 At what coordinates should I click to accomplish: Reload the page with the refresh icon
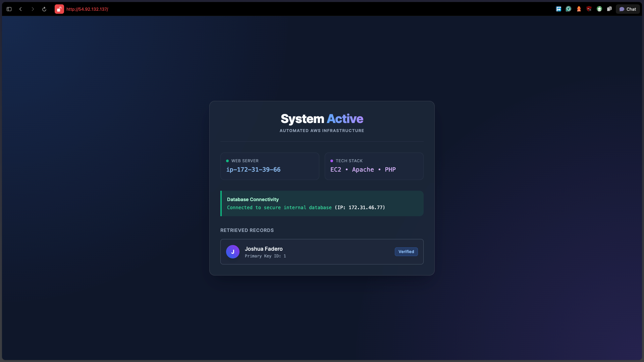pyautogui.click(x=44, y=9)
